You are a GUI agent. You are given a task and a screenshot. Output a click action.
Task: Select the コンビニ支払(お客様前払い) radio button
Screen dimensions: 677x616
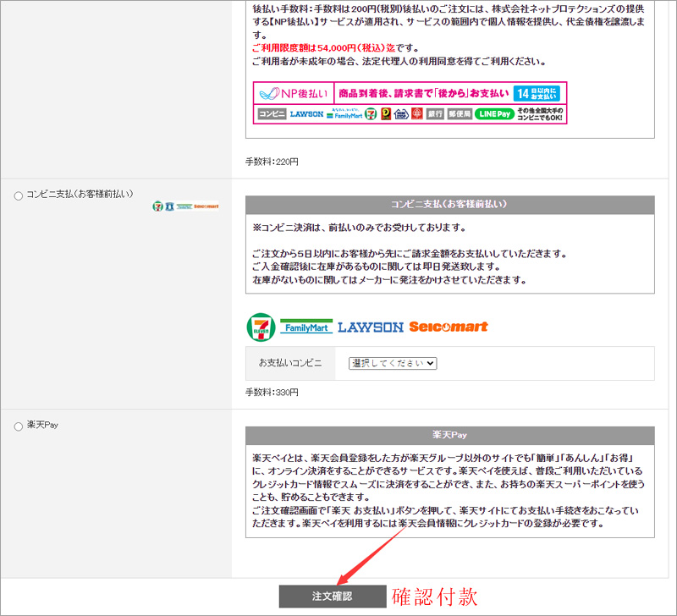pos(19,196)
